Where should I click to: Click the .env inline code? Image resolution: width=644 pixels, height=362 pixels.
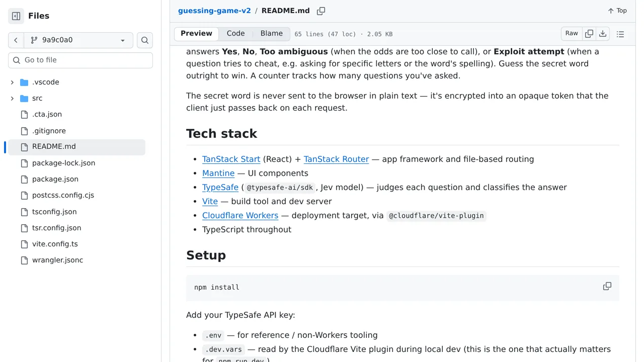pyautogui.click(x=213, y=335)
